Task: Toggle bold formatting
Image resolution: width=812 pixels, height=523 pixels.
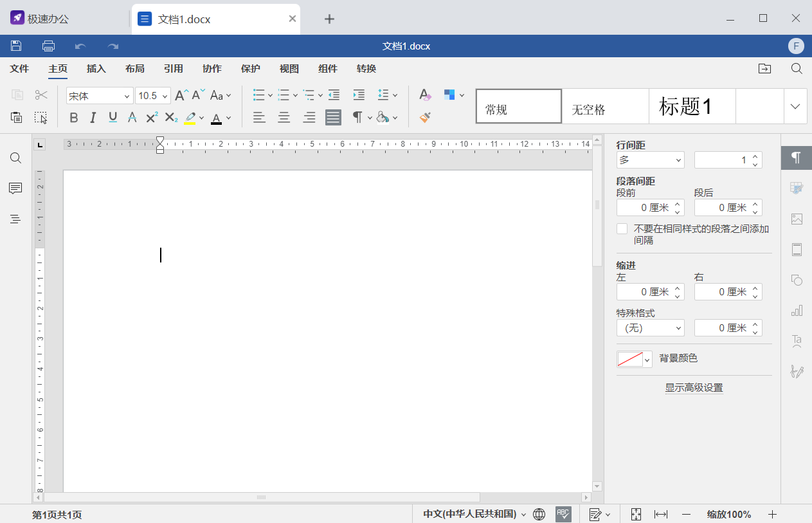Action: pos(74,117)
